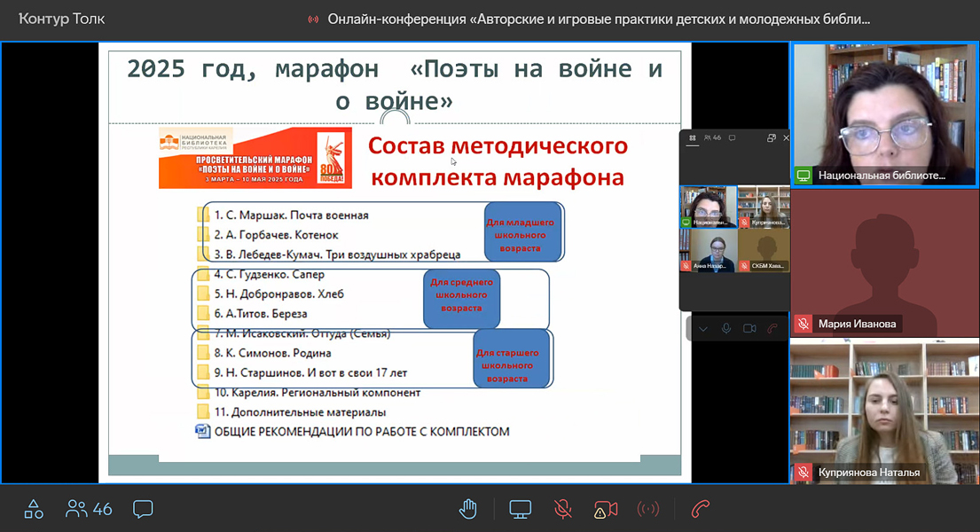The height and width of the screenshot is (532, 980).
Task: Click the red recording broadcast icon
Action: tap(648, 509)
